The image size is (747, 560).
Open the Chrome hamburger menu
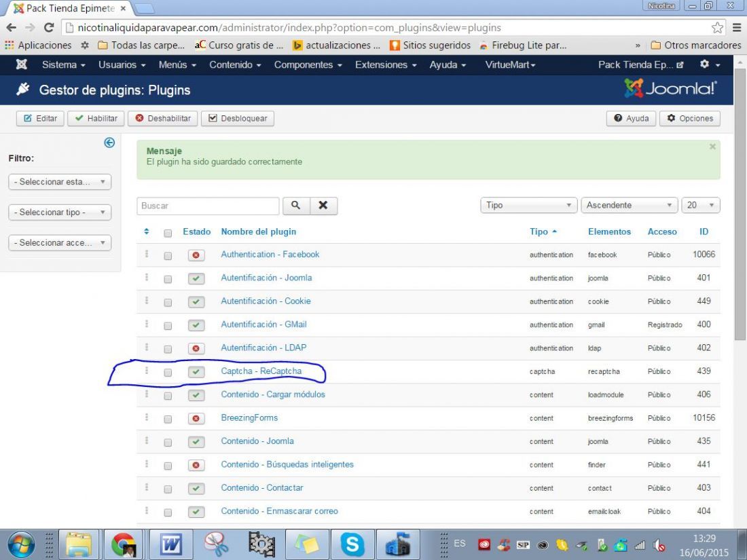click(x=737, y=28)
